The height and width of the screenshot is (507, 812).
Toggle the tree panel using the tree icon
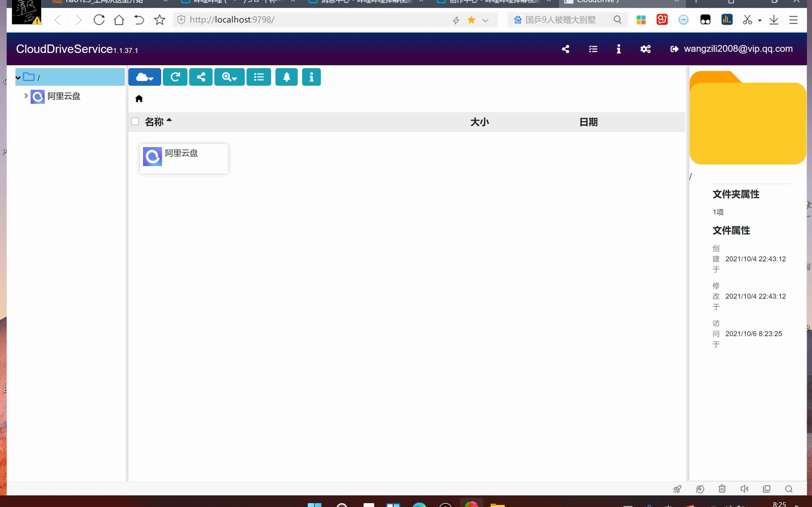click(286, 77)
